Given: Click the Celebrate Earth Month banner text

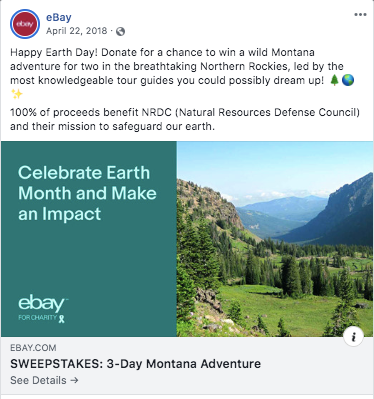Looking at the screenshot, I should [x=87, y=193].
